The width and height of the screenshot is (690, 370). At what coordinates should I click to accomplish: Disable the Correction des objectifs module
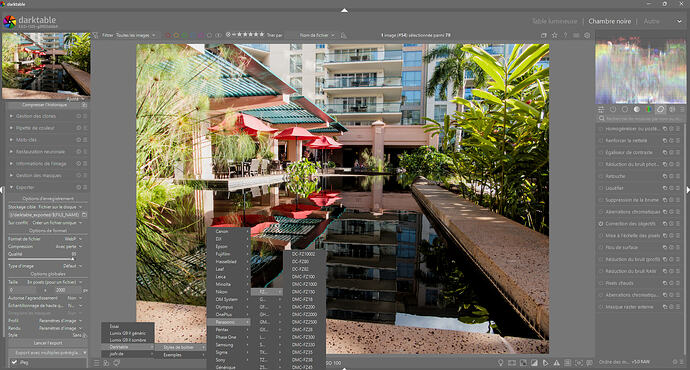(601, 223)
